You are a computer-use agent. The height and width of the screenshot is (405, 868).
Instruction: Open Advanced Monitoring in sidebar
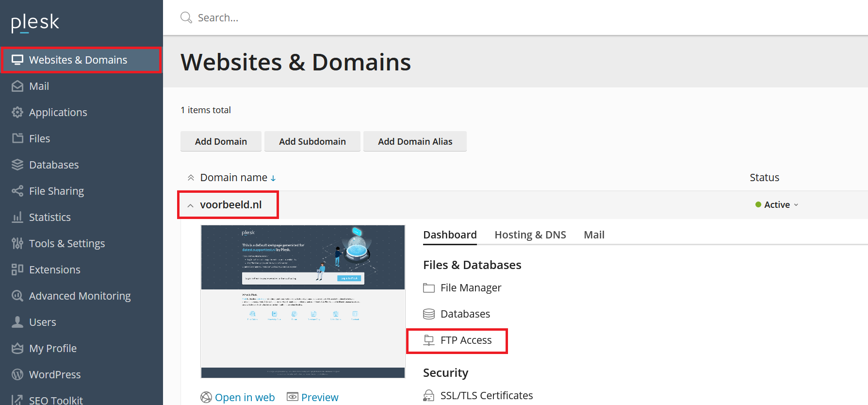[x=82, y=296]
